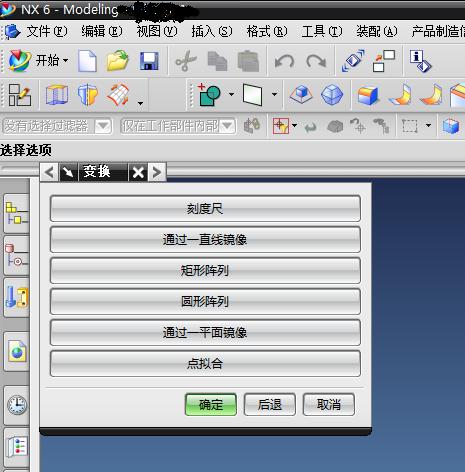The width and height of the screenshot is (465, 472).
Task: Click the red grid surface icon
Action: [x=118, y=95]
